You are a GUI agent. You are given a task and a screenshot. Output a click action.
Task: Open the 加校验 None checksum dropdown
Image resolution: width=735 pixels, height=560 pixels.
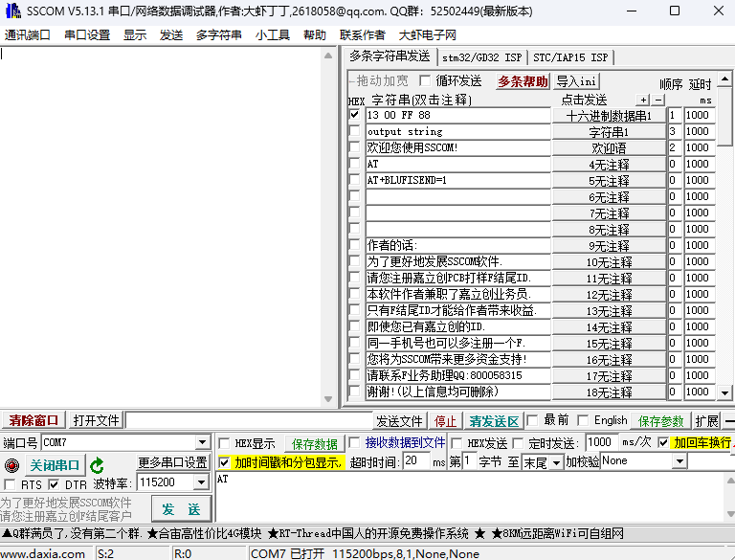(x=679, y=461)
